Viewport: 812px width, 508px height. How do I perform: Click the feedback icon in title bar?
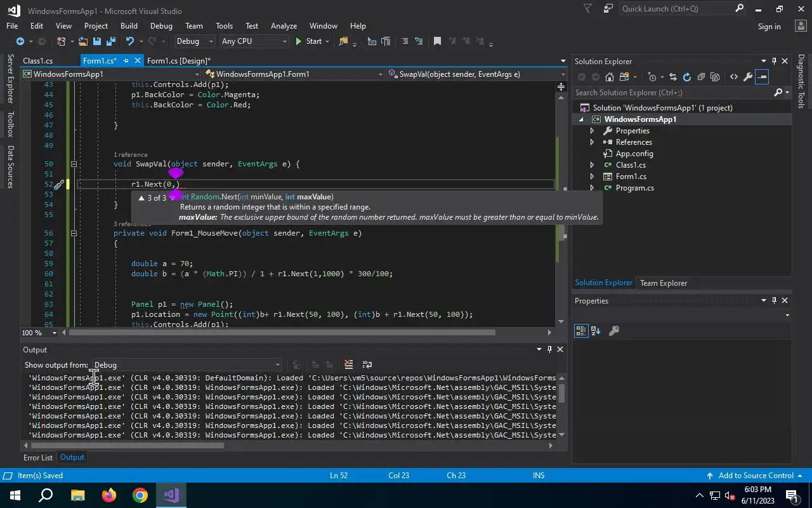pyautogui.click(x=608, y=9)
